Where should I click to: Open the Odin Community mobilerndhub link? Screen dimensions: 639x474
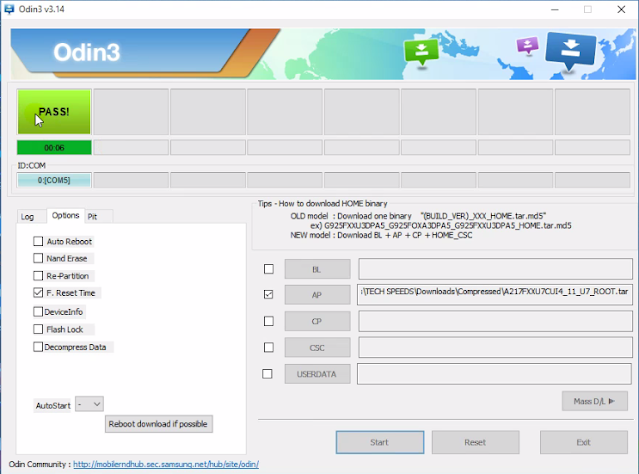166,464
